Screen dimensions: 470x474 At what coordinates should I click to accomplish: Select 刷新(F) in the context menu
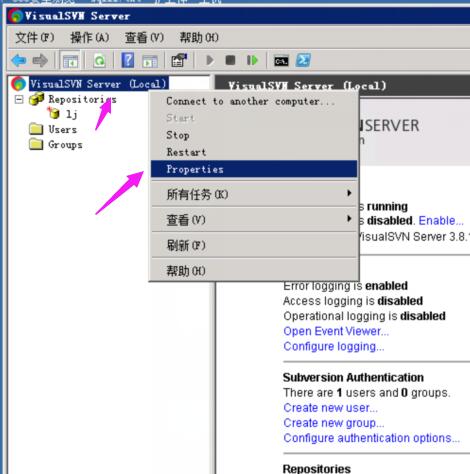click(x=254, y=245)
